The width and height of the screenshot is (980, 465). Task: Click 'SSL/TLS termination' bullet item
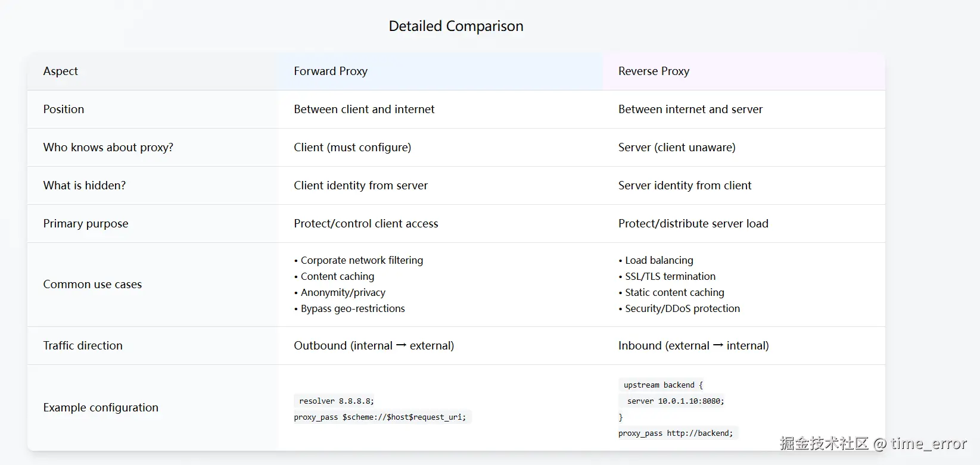670,276
